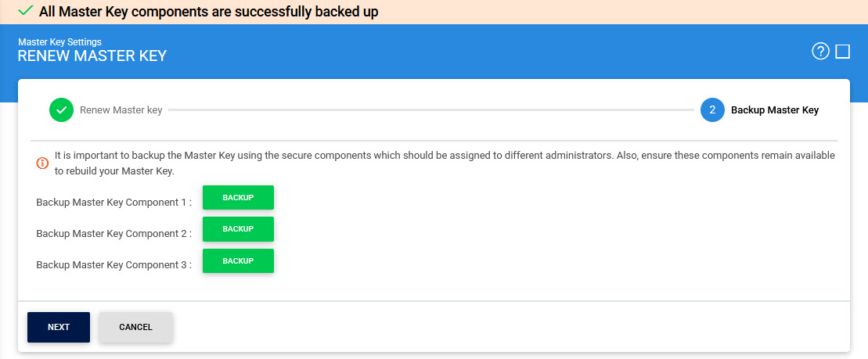Go to the Renew Master key step
Screen dimensions: 868x359
pos(121,110)
